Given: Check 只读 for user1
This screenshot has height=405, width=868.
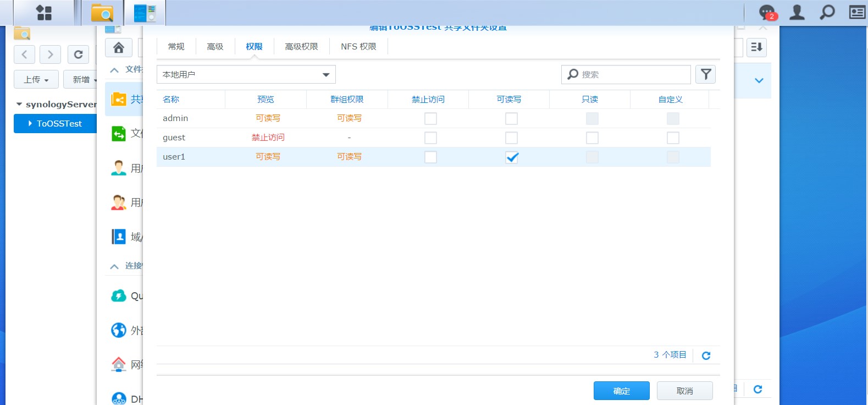Looking at the screenshot, I should 592,157.
